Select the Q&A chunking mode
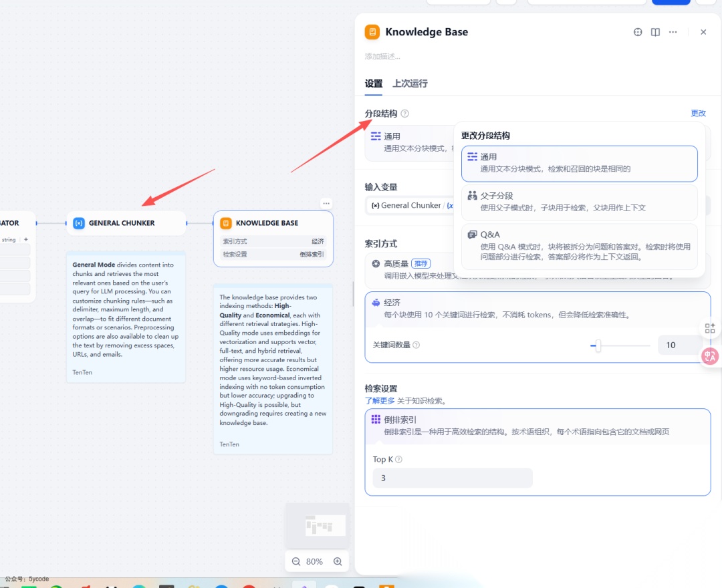 [x=579, y=247]
